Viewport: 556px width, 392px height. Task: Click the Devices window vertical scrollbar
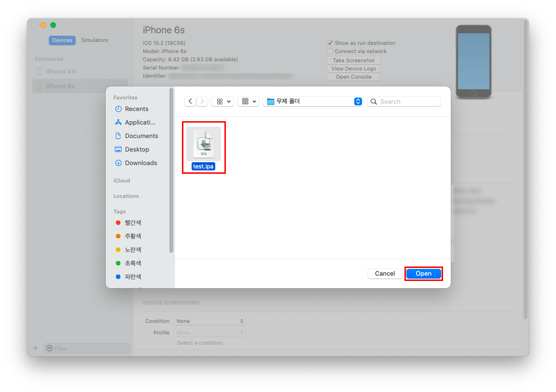click(526, 169)
